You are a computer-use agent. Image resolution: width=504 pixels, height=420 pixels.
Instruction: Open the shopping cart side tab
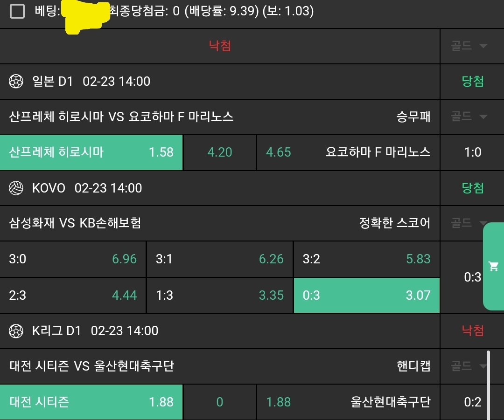(493, 266)
